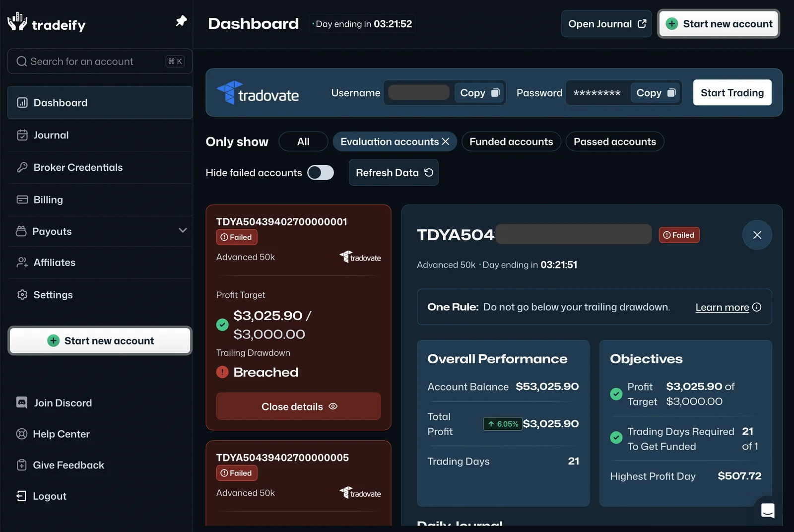This screenshot has height=532, width=794.
Task: Click the Start Trading button
Action: click(732, 93)
